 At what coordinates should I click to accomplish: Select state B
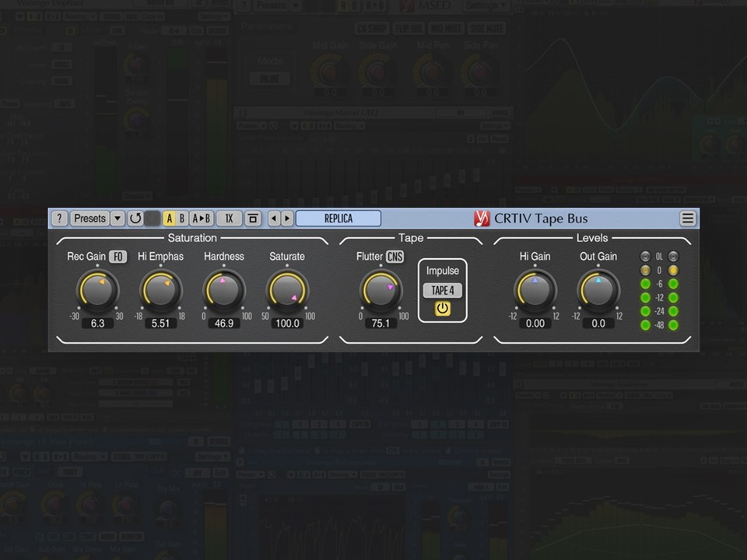click(x=182, y=219)
